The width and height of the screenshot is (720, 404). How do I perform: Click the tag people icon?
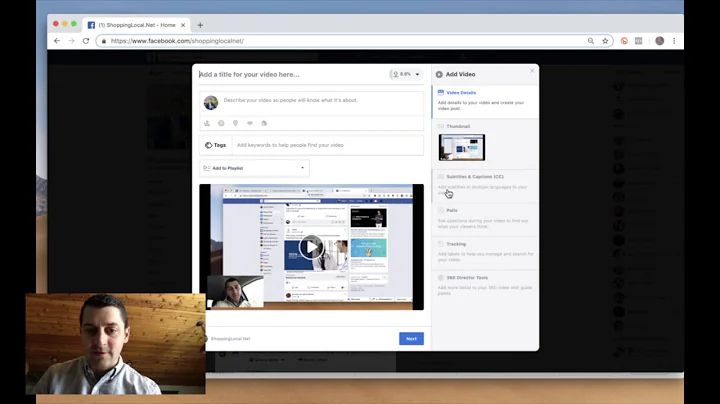point(207,123)
